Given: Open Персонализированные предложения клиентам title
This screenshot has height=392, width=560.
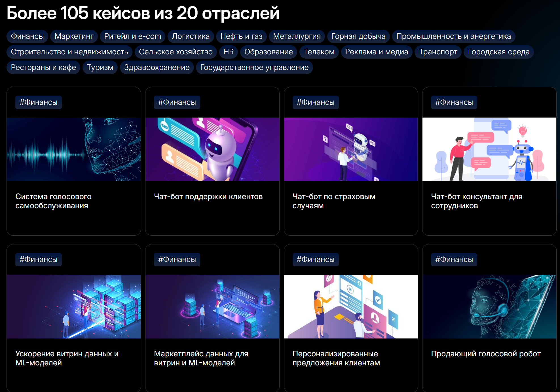Looking at the screenshot, I should click(x=336, y=358).
